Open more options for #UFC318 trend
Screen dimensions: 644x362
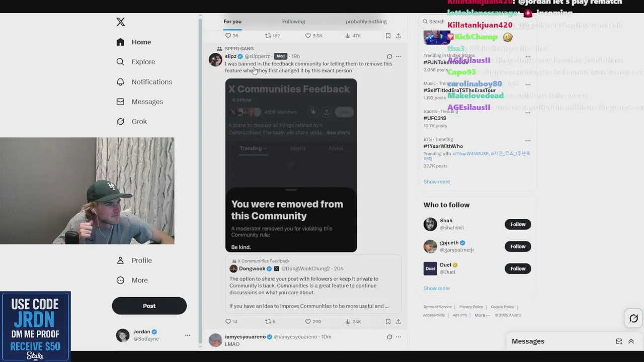click(528, 113)
